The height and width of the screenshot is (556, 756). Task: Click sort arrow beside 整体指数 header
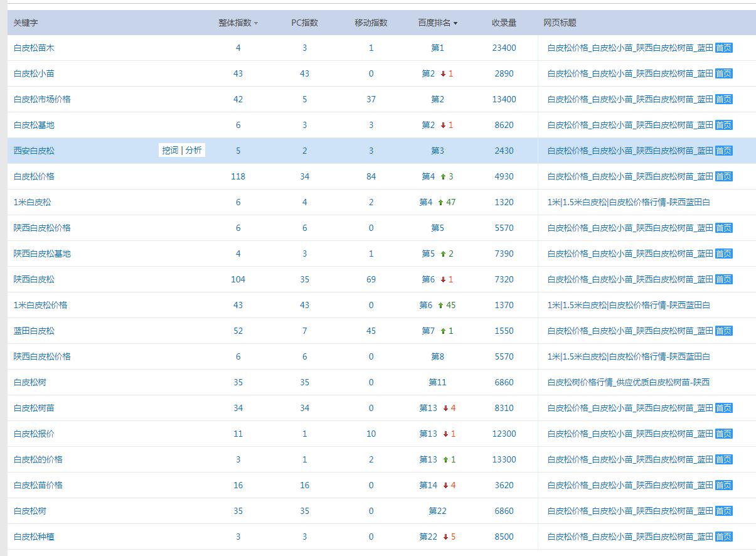(x=256, y=23)
